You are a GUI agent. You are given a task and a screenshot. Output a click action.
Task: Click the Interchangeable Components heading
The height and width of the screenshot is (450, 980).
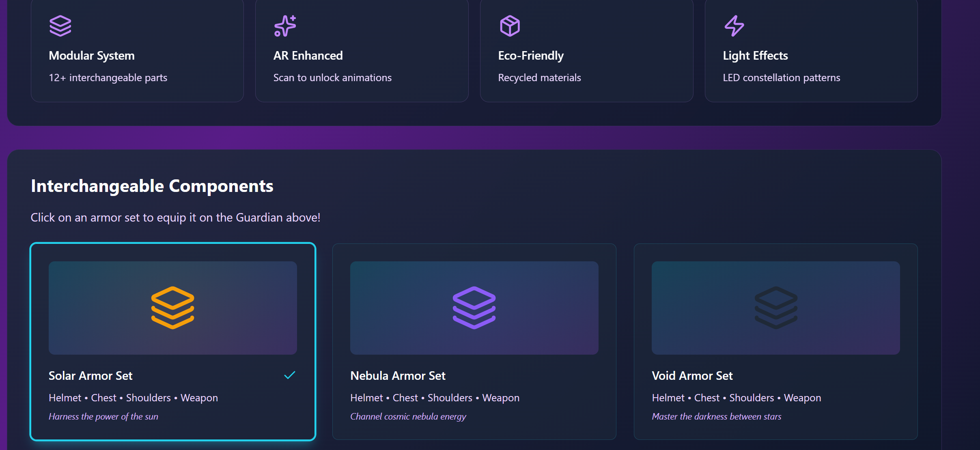(152, 186)
